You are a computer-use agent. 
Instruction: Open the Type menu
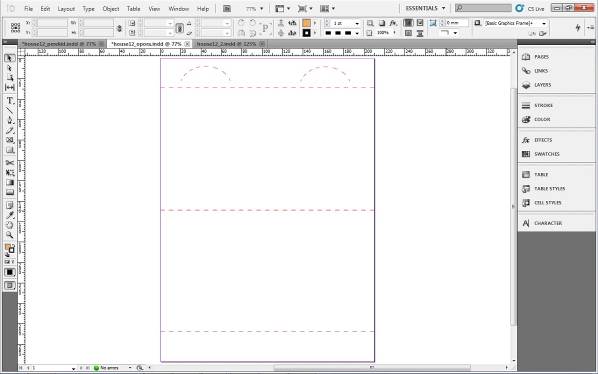point(88,8)
